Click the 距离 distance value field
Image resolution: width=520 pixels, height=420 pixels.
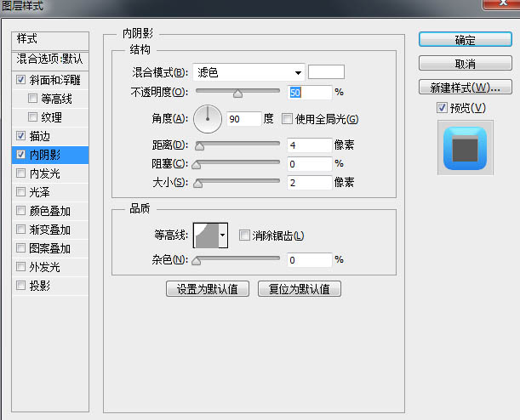[310, 145]
